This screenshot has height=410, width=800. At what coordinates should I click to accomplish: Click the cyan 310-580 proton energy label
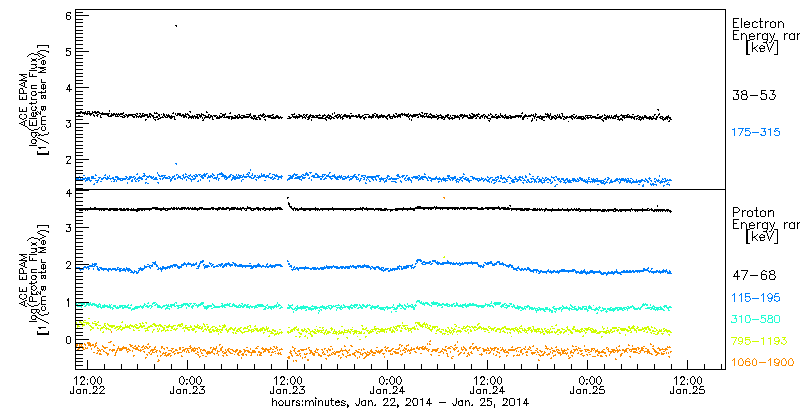(756, 320)
